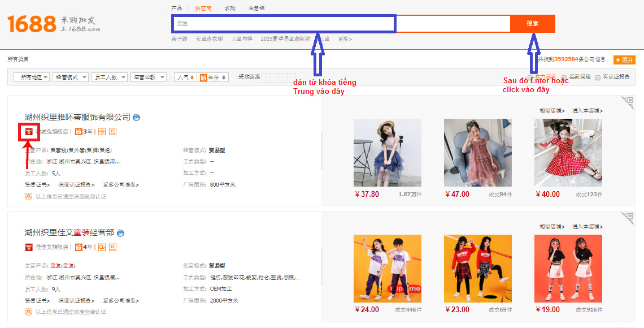Click the blue Wangwang chat icon of the first supplier
Screen dimensions: 644x328
click(x=136, y=118)
